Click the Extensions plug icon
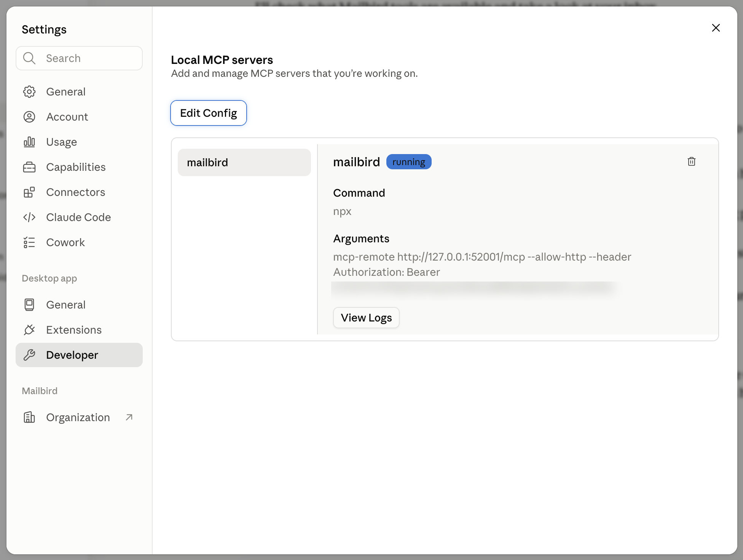 [x=29, y=330]
